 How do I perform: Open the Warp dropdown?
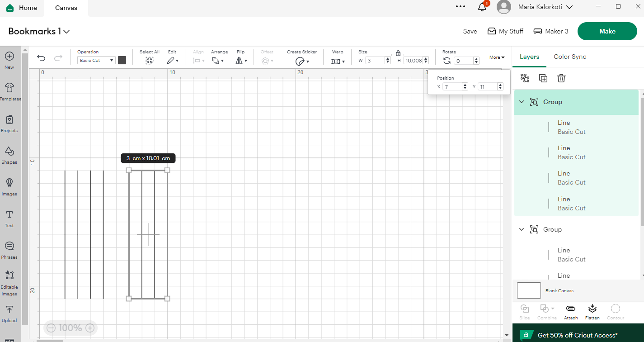tap(338, 61)
